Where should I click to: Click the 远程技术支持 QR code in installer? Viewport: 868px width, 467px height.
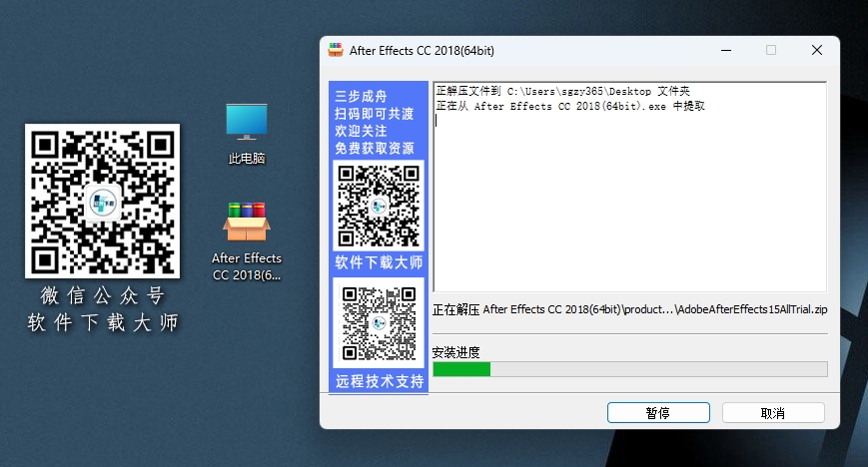pos(379,323)
